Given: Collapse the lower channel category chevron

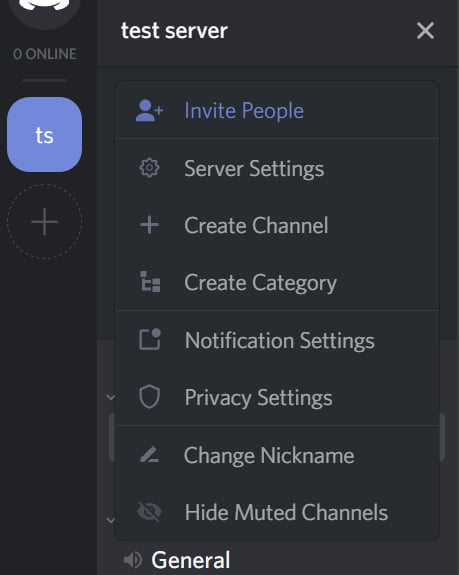Looking at the screenshot, I should pos(110,520).
